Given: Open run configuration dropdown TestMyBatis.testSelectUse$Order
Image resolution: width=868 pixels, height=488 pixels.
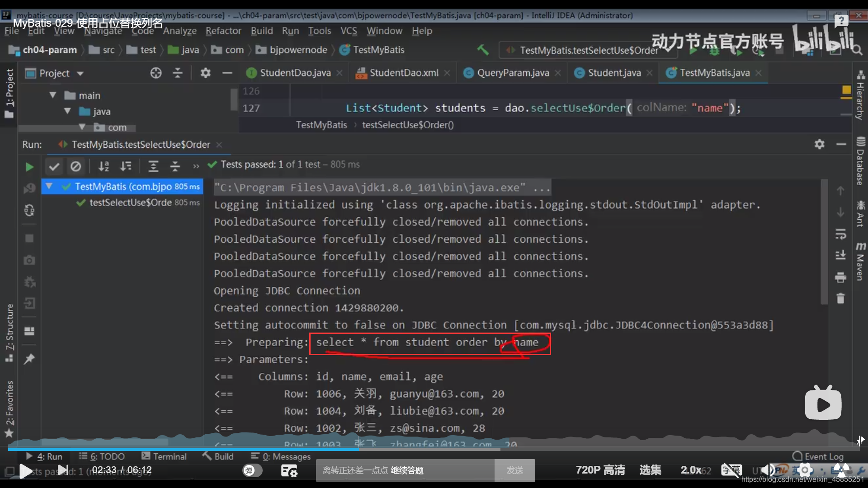Looking at the screenshot, I should (588, 50).
